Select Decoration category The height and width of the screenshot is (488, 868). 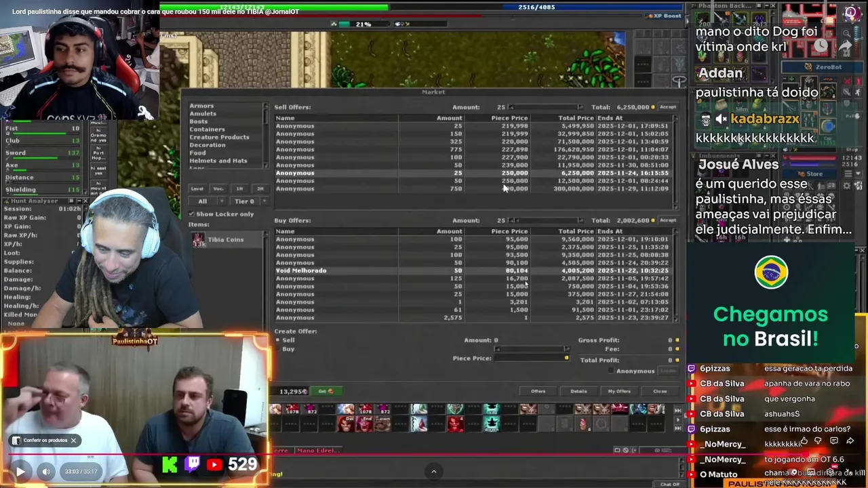tap(208, 145)
